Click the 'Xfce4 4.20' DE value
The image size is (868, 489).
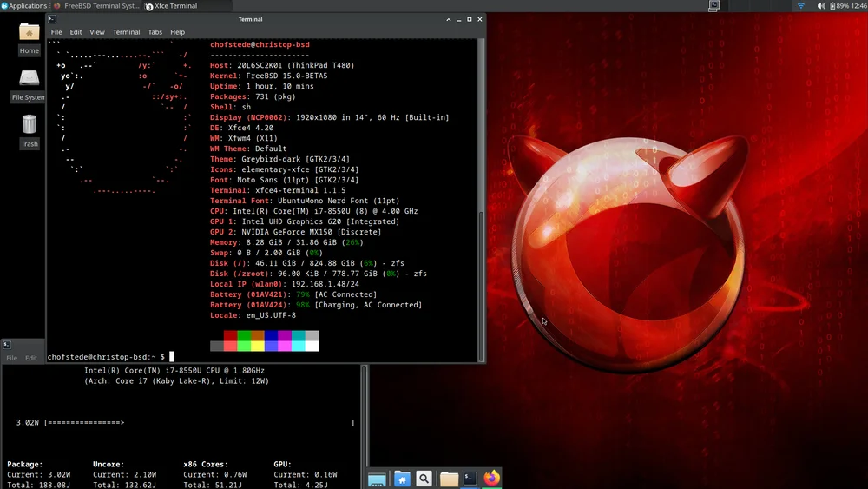point(251,128)
